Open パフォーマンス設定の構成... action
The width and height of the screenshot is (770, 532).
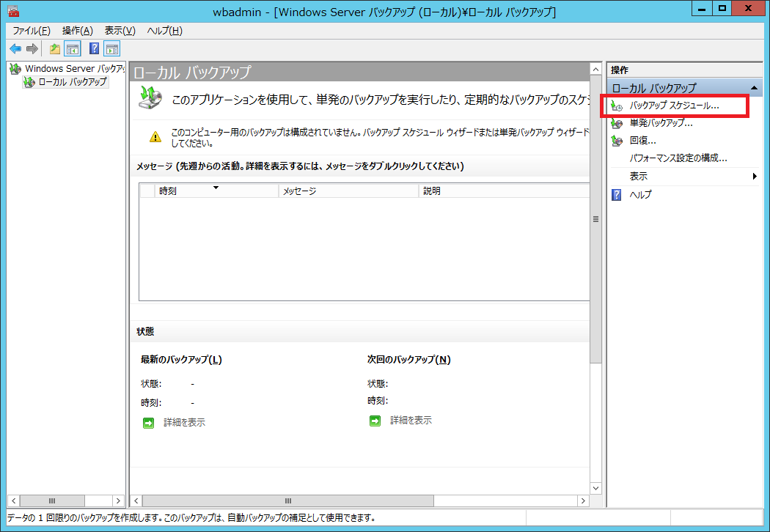pos(678,158)
